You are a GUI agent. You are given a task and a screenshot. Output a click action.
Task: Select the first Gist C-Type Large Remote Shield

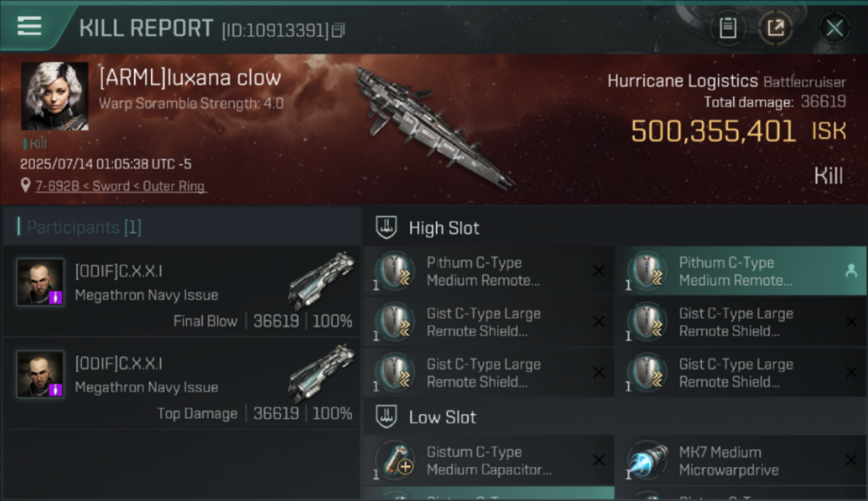(x=488, y=322)
